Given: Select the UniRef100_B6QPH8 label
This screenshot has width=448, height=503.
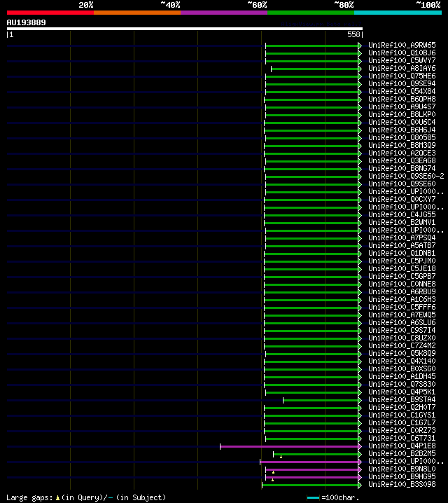Looking at the screenshot, I should pyautogui.click(x=402, y=99).
